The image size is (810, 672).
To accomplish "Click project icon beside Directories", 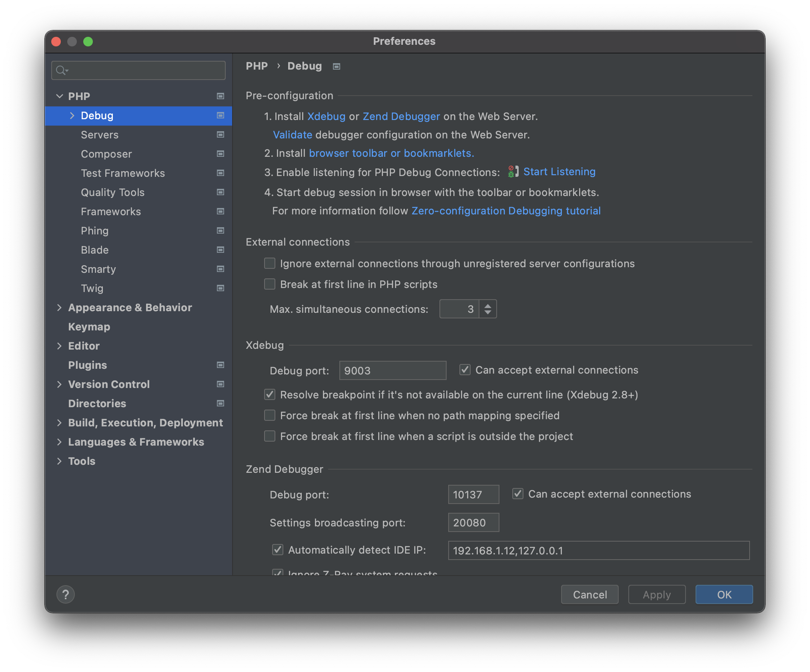I will pyautogui.click(x=220, y=403).
